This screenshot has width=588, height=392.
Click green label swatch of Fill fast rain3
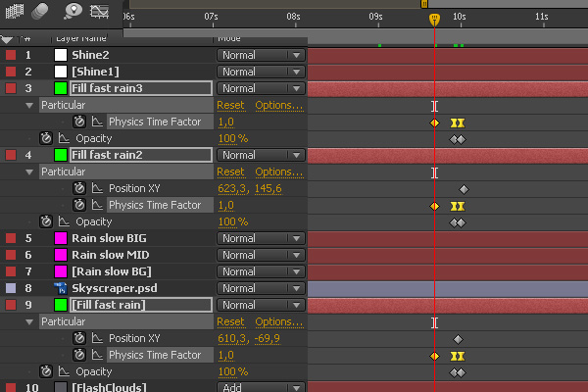point(61,88)
